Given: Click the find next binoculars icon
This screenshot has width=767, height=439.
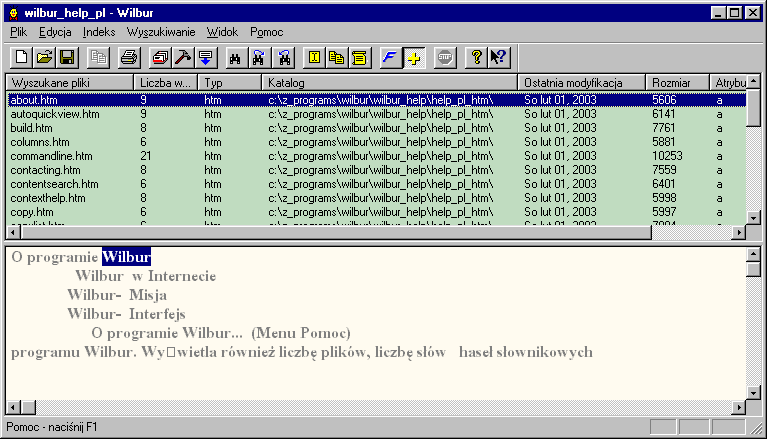Looking at the screenshot, I should point(259,58).
